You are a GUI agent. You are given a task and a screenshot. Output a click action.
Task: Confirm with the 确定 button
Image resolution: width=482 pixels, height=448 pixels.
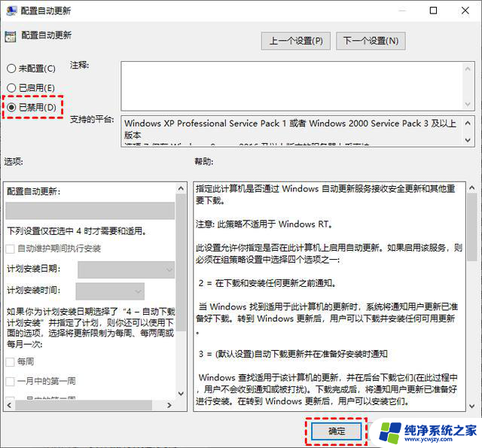pyautogui.click(x=337, y=431)
